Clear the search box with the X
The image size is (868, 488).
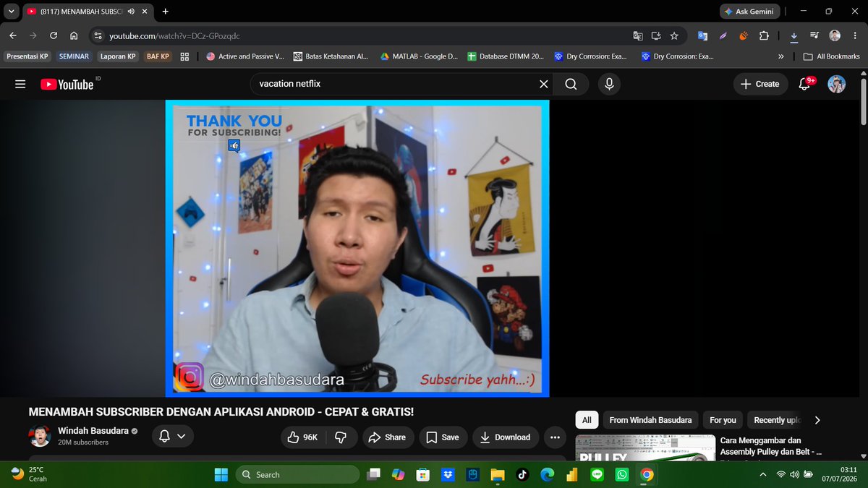(544, 84)
